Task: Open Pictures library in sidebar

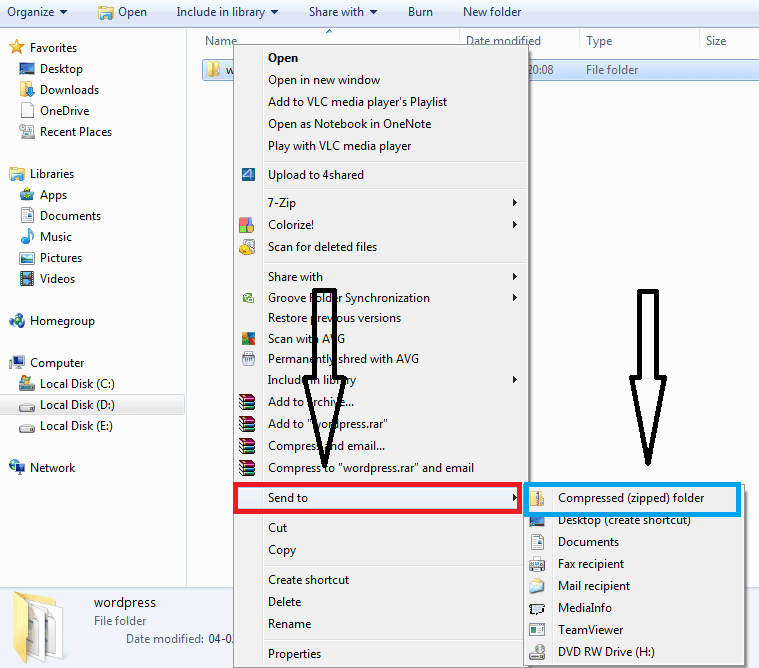Action: 61,258
